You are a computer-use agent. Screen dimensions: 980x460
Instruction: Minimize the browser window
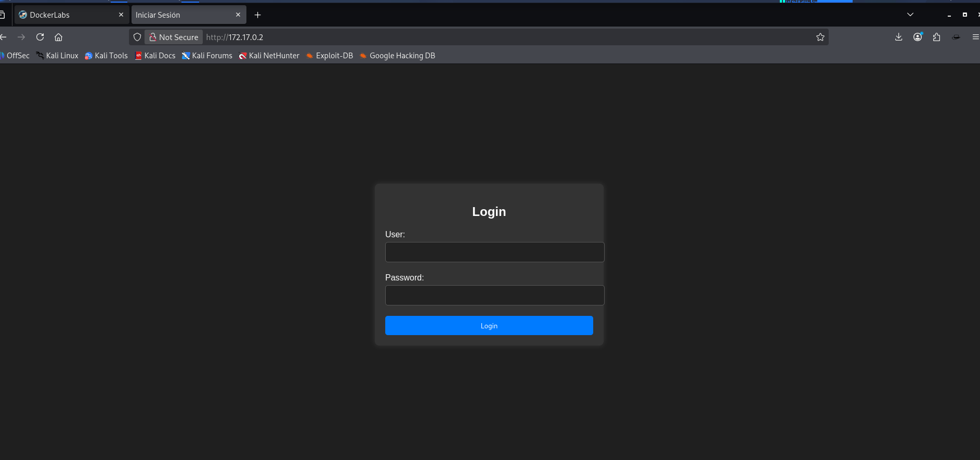(x=949, y=15)
